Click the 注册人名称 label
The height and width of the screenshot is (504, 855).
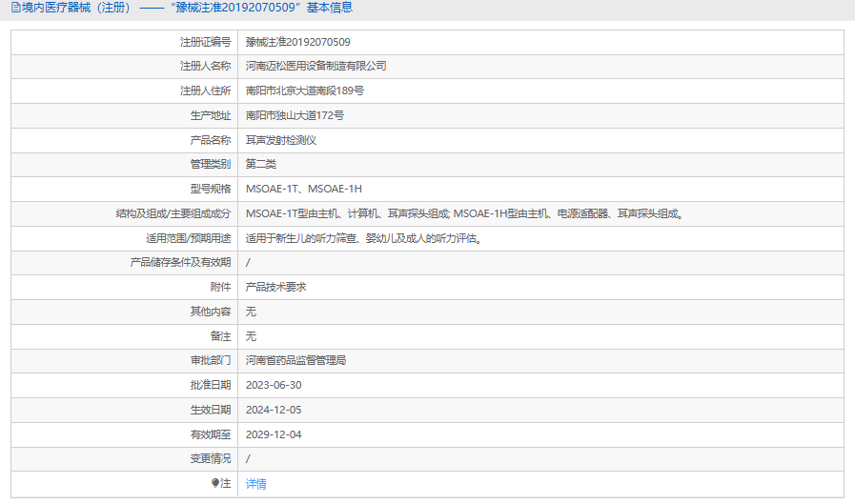coord(206,66)
